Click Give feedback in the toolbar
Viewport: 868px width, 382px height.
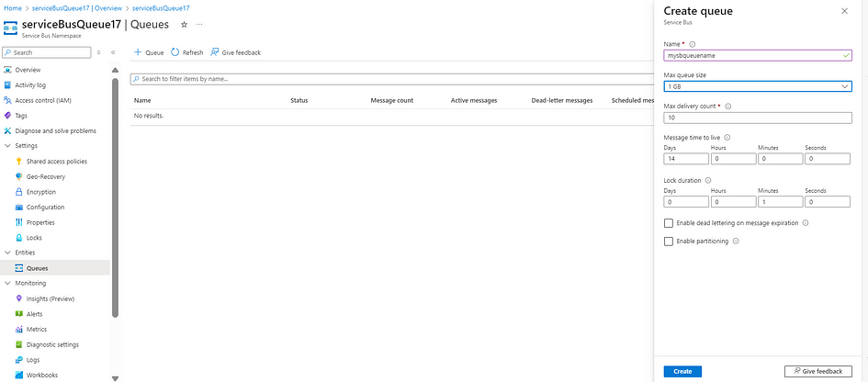(235, 52)
